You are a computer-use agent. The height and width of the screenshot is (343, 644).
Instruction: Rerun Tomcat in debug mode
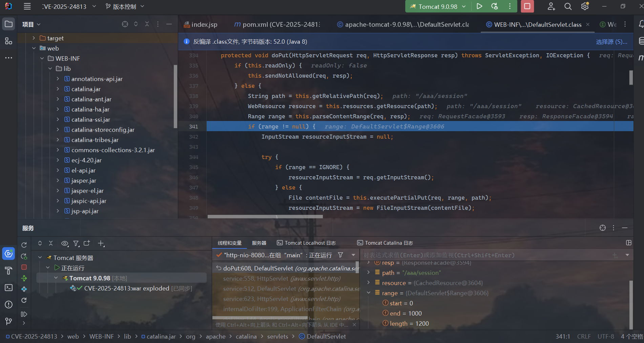click(495, 6)
